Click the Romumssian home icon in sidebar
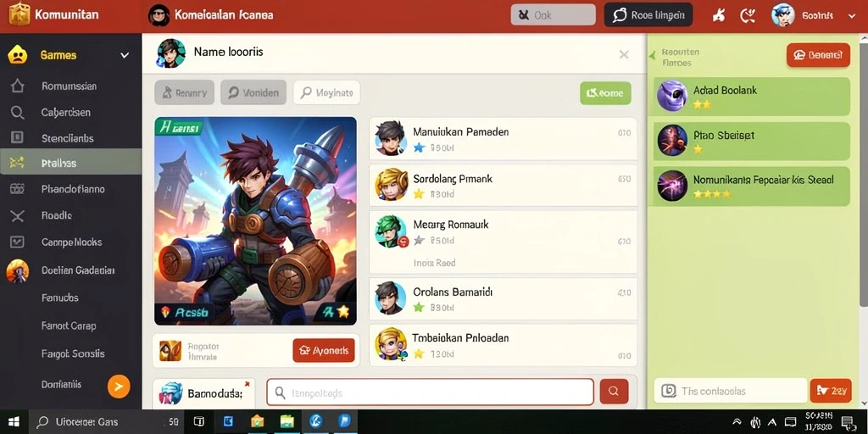868x434 pixels. (18, 86)
